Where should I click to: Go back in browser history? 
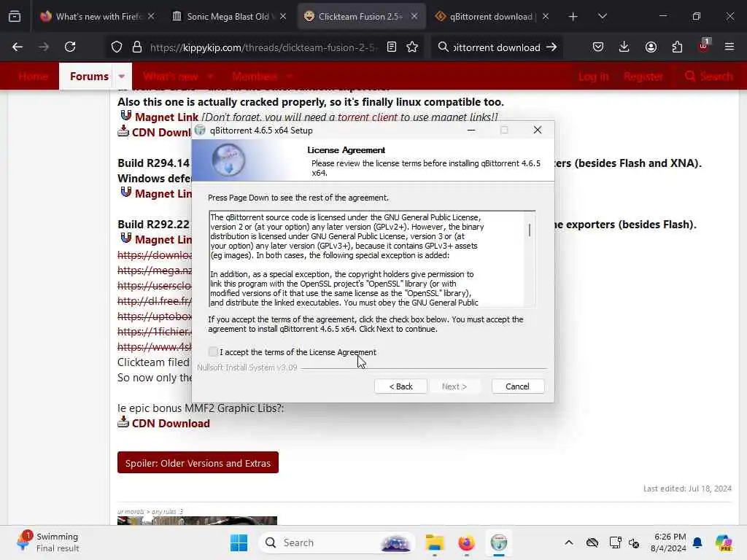pyautogui.click(x=18, y=47)
